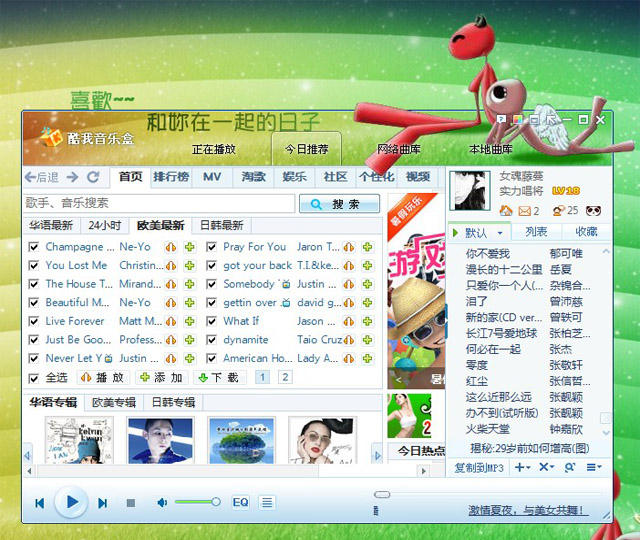Open the 排行榜 charts tab
The width and height of the screenshot is (640, 540).
(171, 177)
